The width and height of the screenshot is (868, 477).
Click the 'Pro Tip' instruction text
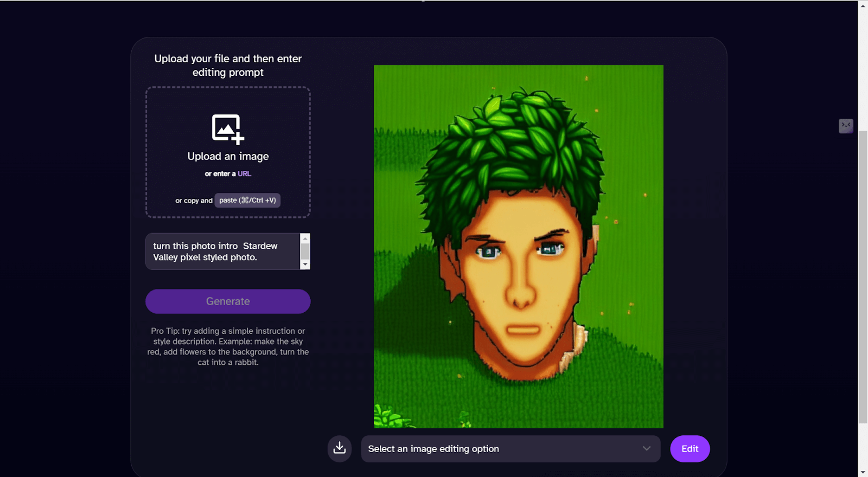[x=228, y=346]
